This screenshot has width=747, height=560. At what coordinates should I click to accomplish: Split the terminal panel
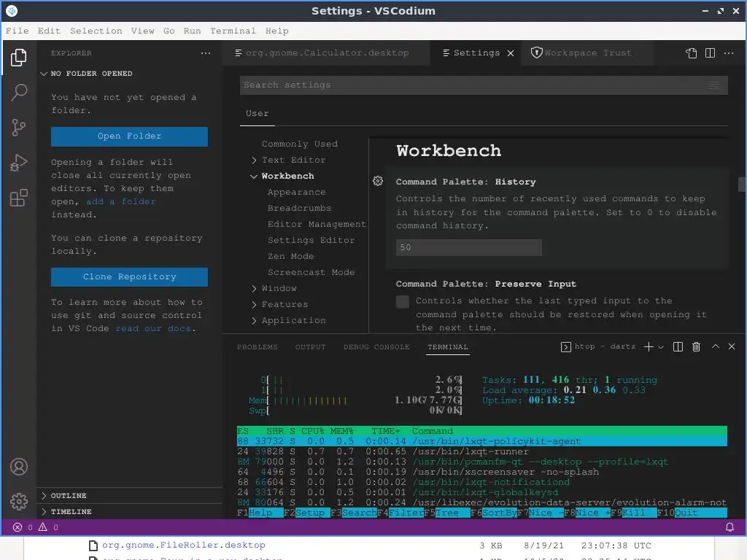click(x=678, y=346)
